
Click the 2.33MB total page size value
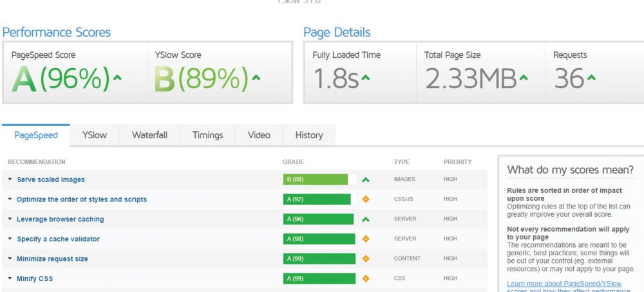471,78
